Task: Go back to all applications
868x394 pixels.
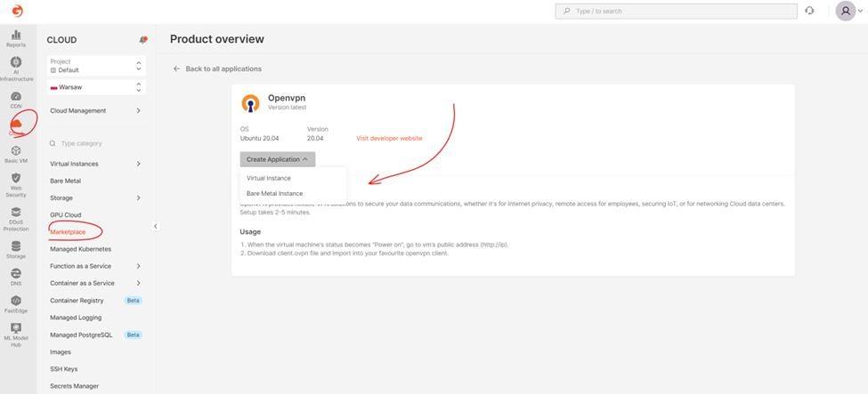Action: click(217, 68)
